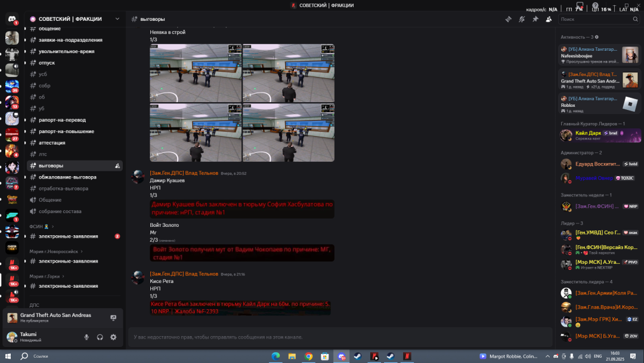Open the top-left screenshot thumbnail in message

(196, 73)
